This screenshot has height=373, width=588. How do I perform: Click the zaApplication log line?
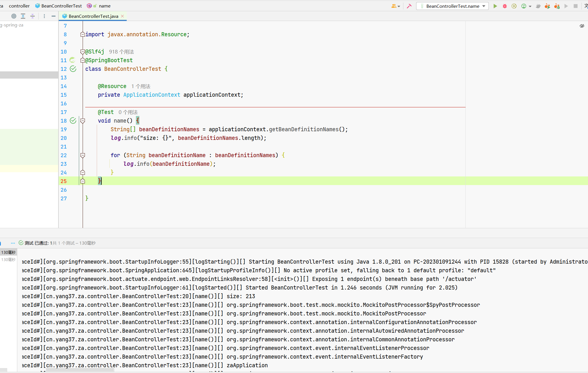pyautogui.click(x=247, y=365)
